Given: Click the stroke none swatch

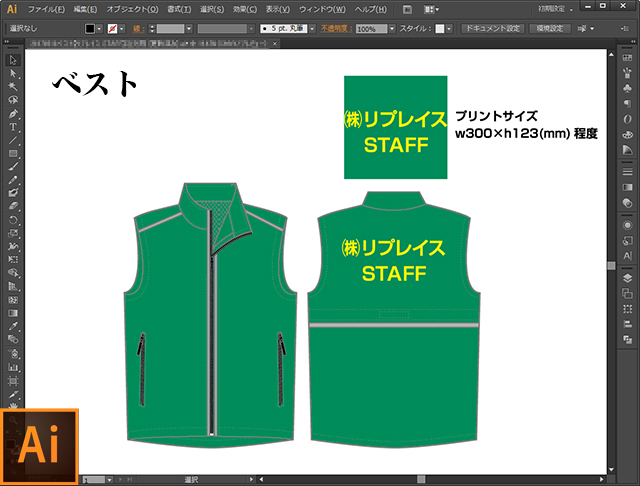Looking at the screenshot, I should (112, 29).
